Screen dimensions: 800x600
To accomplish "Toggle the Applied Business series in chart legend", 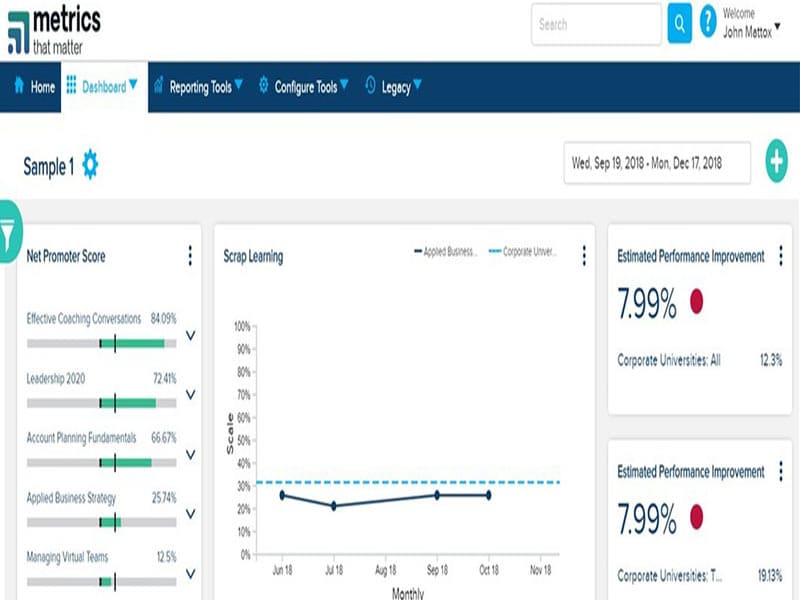I will [x=450, y=248].
